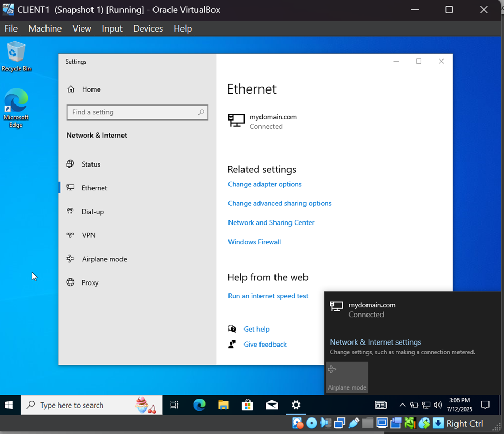Click the Settings gear on the taskbar
Viewport: 504px width, 434px height.
[x=296, y=405]
